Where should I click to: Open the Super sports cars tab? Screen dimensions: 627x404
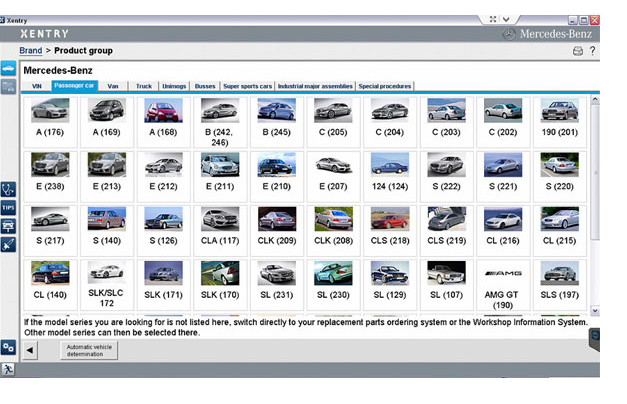click(x=248, y=86)
